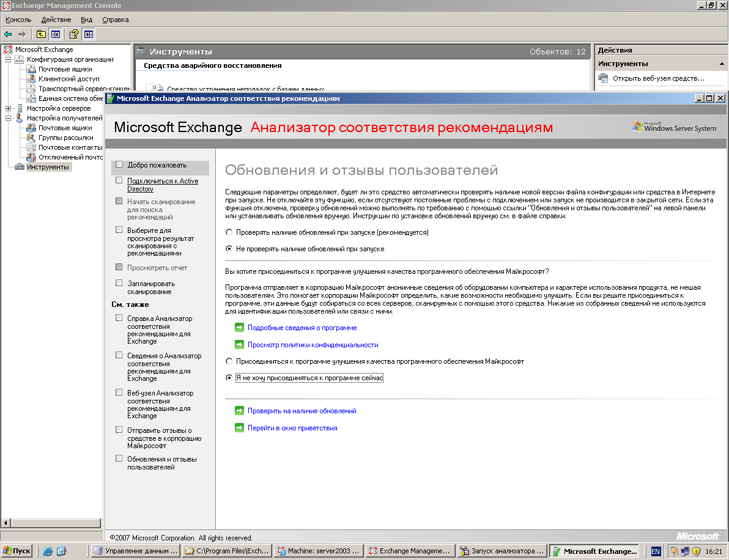Click the green arrow beside Перейти в окно приветствия
Viewport: 729px width, 560px height.
[240, 428]
